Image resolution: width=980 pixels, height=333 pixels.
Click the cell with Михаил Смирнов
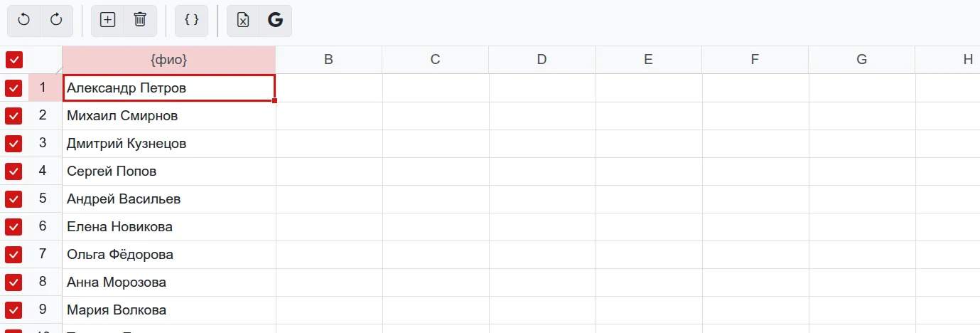click(169, 115)
